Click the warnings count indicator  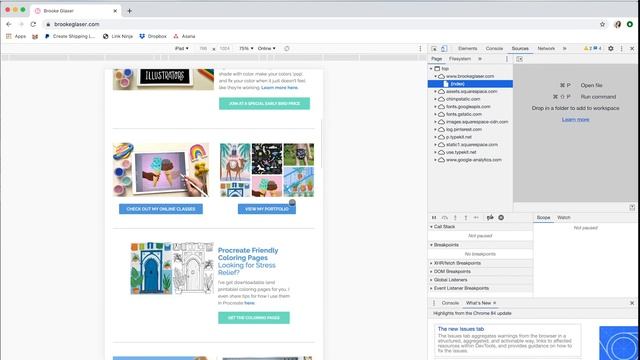[588, 48]
